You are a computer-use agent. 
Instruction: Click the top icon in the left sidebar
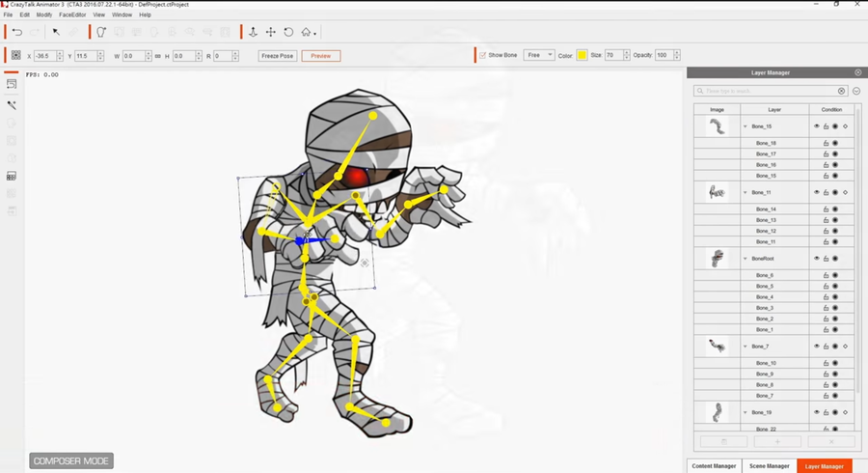pyautogui.click(x=12, y=84)
